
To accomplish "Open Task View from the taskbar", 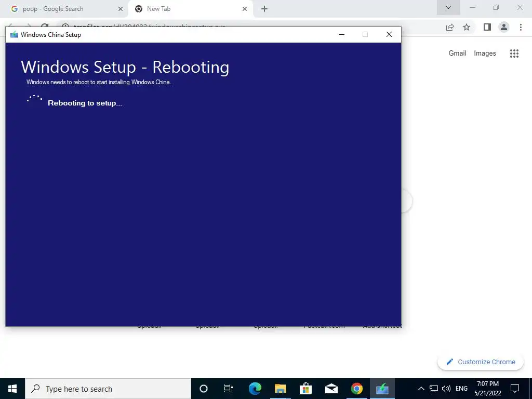I will 229,389.
